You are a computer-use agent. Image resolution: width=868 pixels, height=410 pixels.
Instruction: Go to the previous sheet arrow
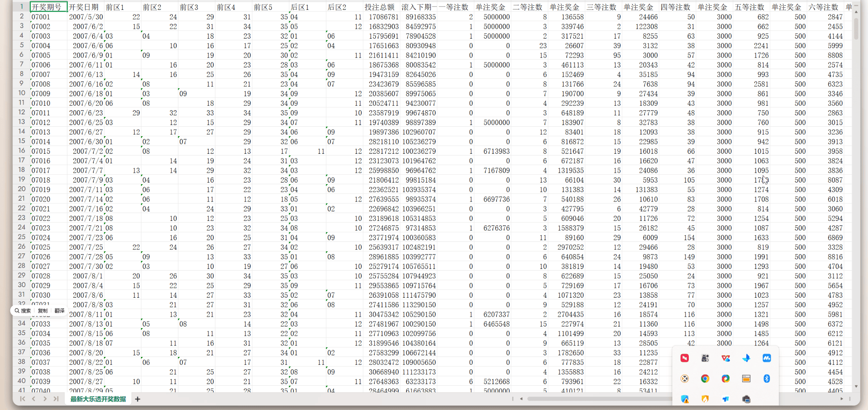tap(34, 399)
